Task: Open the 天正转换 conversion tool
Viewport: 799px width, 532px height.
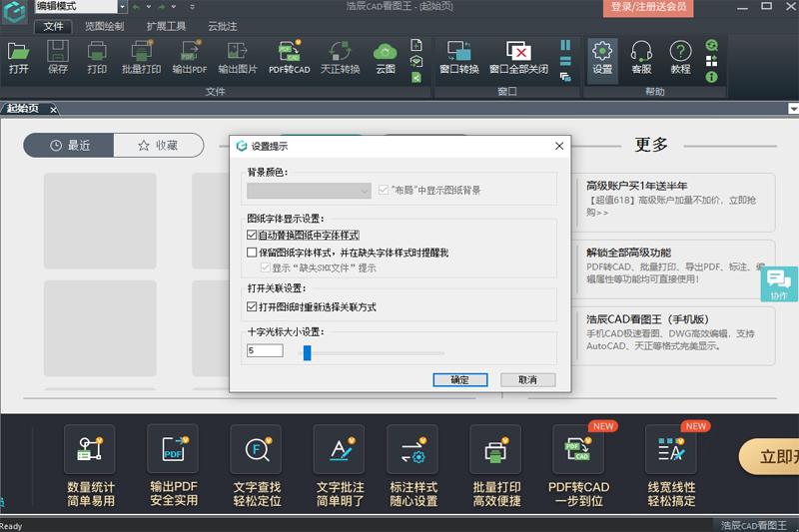Action: 340,58
